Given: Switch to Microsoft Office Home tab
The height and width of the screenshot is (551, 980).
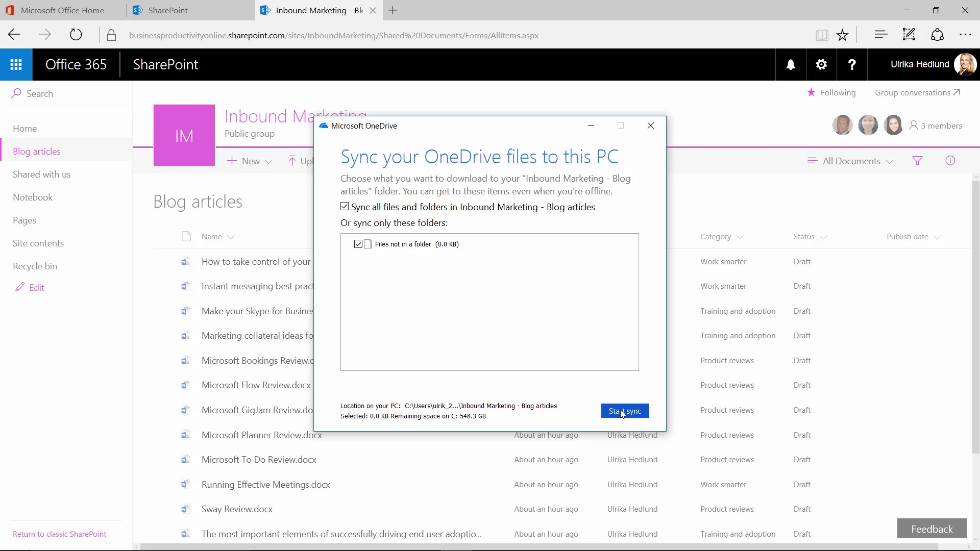Looking at the screenshot, I should click(x=62, y=10).
